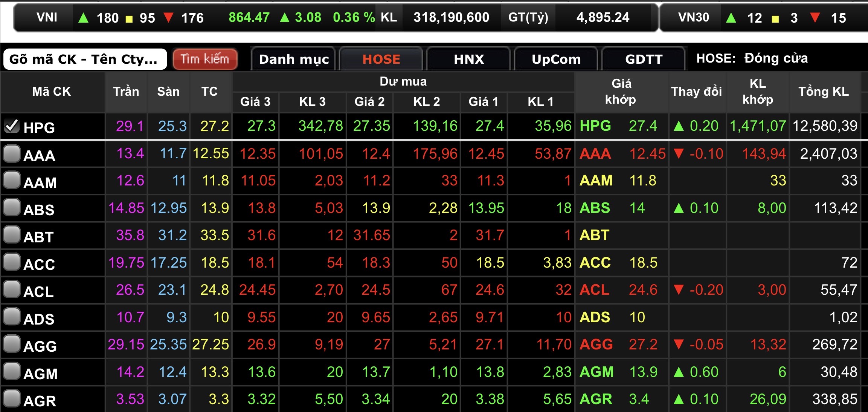868x412 pixels.
Task: Click the Tìm kiếm search button
Action: [205, 59]
